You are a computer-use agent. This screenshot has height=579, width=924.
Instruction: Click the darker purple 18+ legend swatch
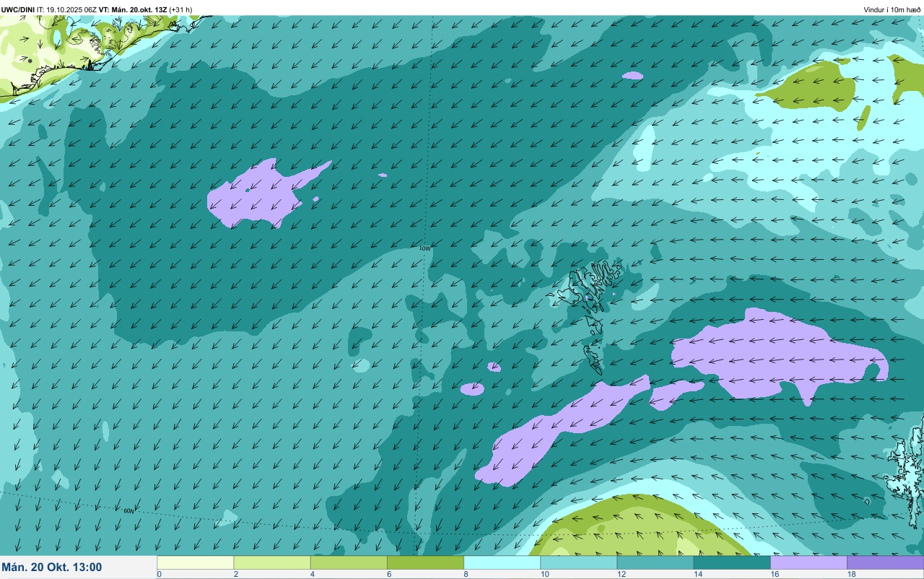pyautogui.click(x=885, y=562)
